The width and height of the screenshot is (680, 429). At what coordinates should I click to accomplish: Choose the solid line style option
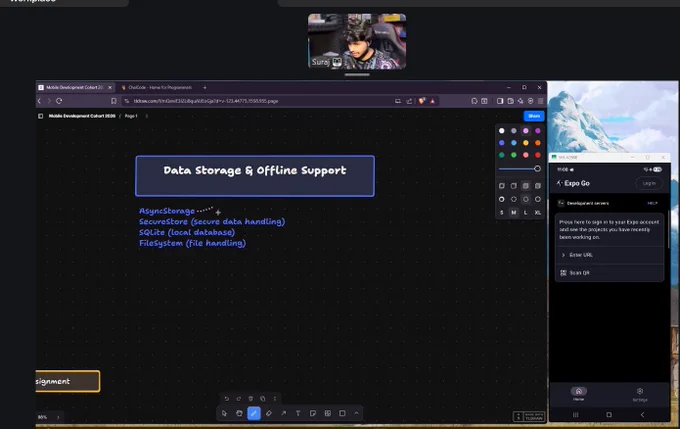538,199
